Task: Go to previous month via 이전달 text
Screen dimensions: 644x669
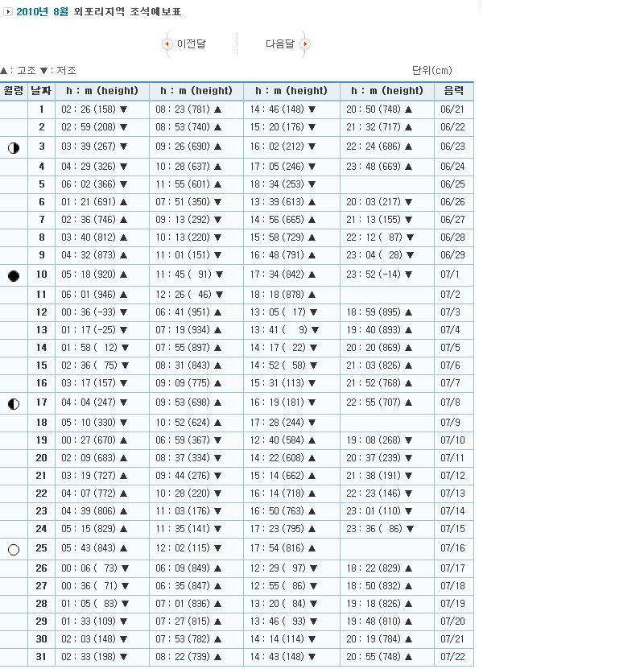Action: tap(191, 44)
